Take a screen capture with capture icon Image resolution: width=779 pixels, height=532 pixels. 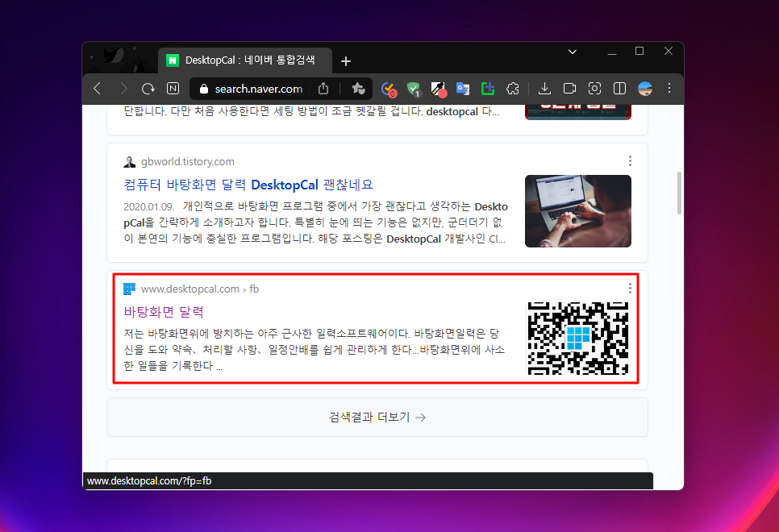click(594, 89)
